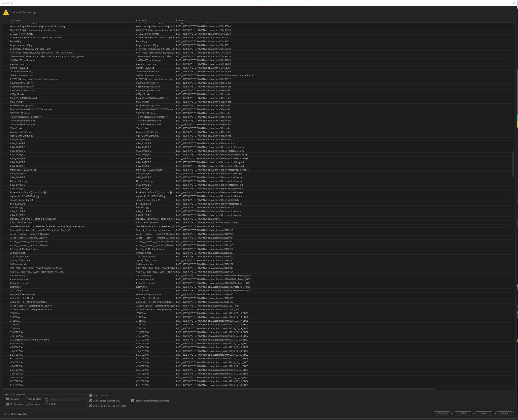Click the Locate button
518x420 pixels.
click(x=504, y=413)
